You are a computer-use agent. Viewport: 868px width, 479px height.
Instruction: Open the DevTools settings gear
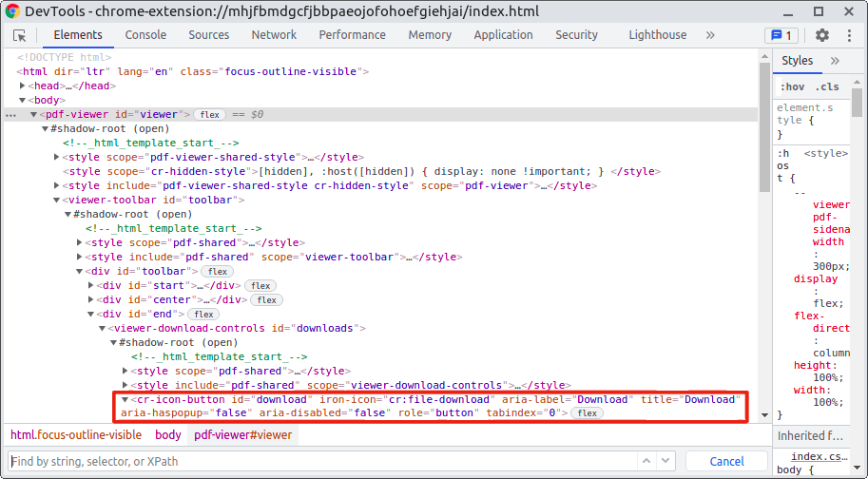click(822, 35)
